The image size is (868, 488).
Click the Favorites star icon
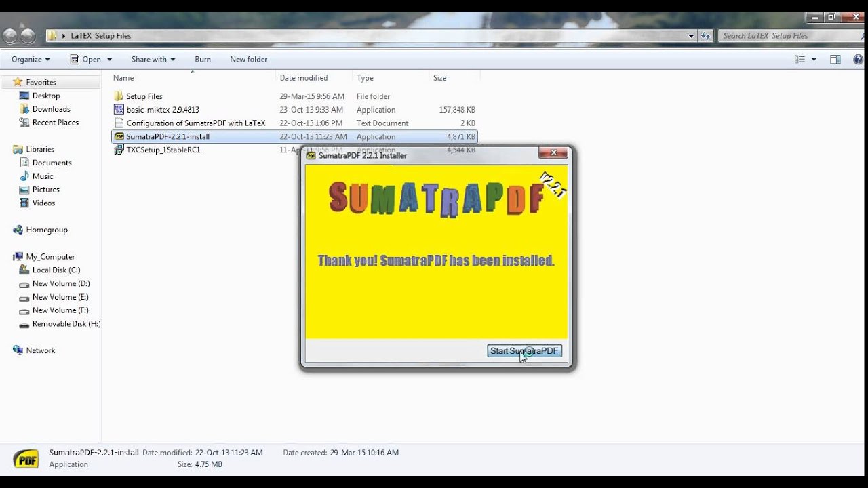(18, 82)
